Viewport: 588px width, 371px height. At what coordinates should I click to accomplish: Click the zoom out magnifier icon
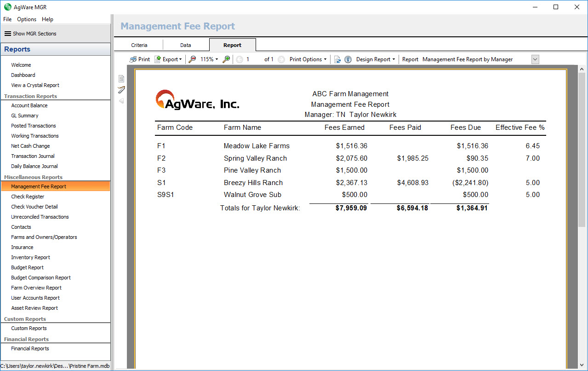193,59
